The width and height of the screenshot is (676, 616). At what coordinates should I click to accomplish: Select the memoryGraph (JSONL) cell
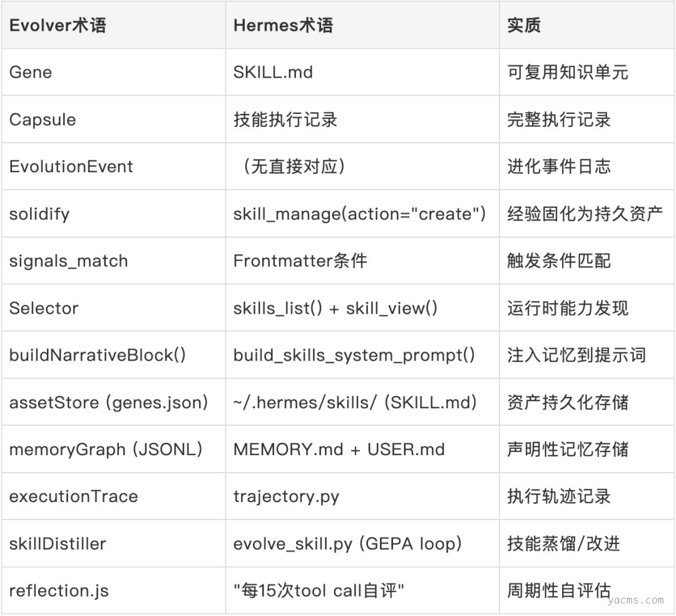click(106, 449)
